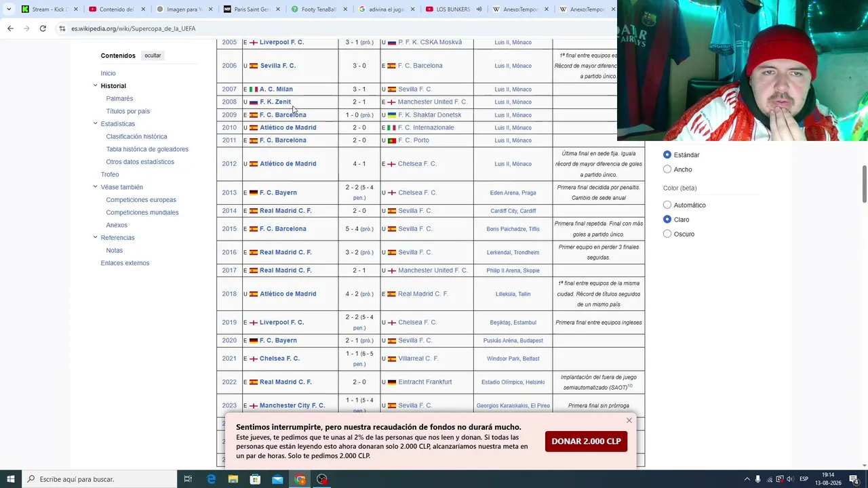Click the Windows taskbar search box
Screen dimensions: 868x488
pyautogui.click(x=99, y=479)
